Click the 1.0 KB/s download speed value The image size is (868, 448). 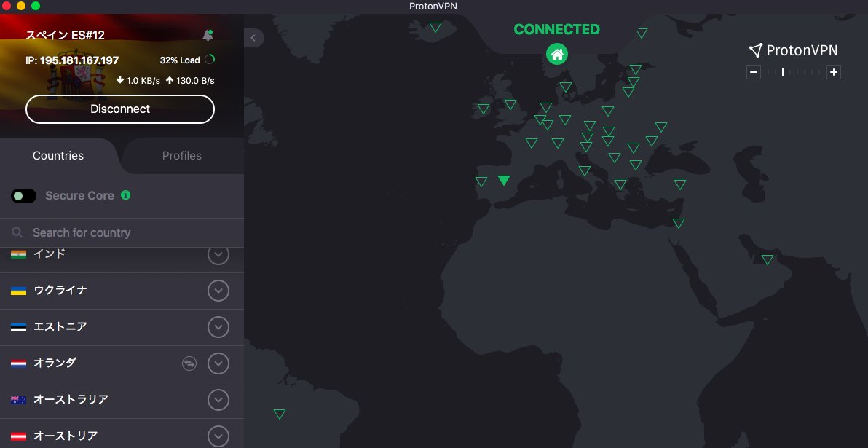click(x=143, y=81)
